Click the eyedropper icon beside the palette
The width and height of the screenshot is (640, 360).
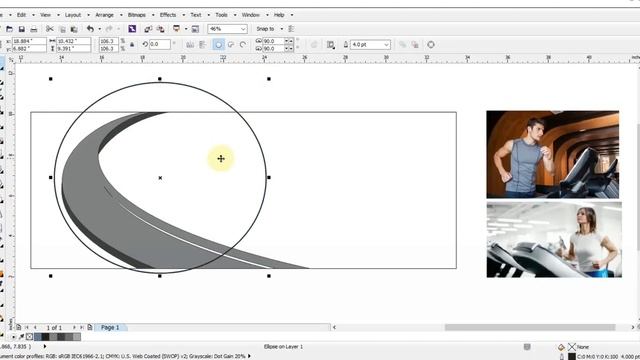pos(22,337)
